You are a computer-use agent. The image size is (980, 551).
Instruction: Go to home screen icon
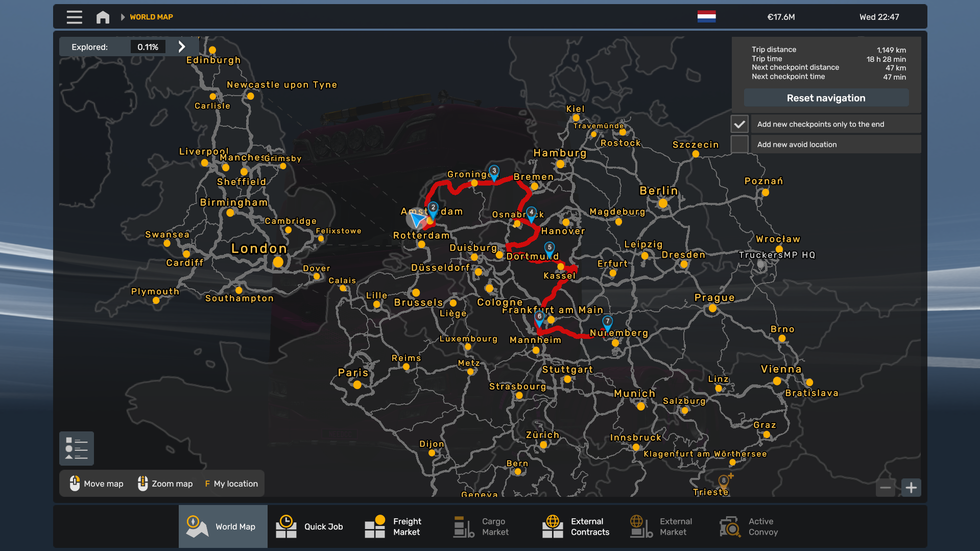(x=103, y=17)
